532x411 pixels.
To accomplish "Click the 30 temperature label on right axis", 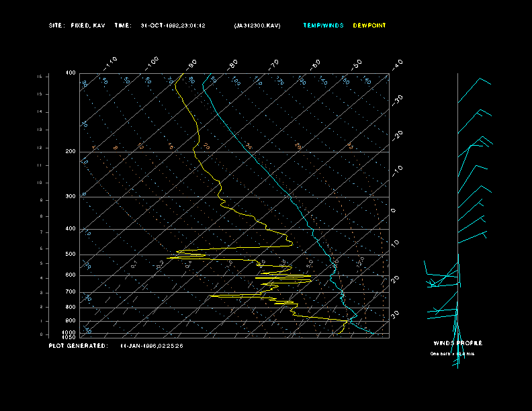I will click(395, 314).
